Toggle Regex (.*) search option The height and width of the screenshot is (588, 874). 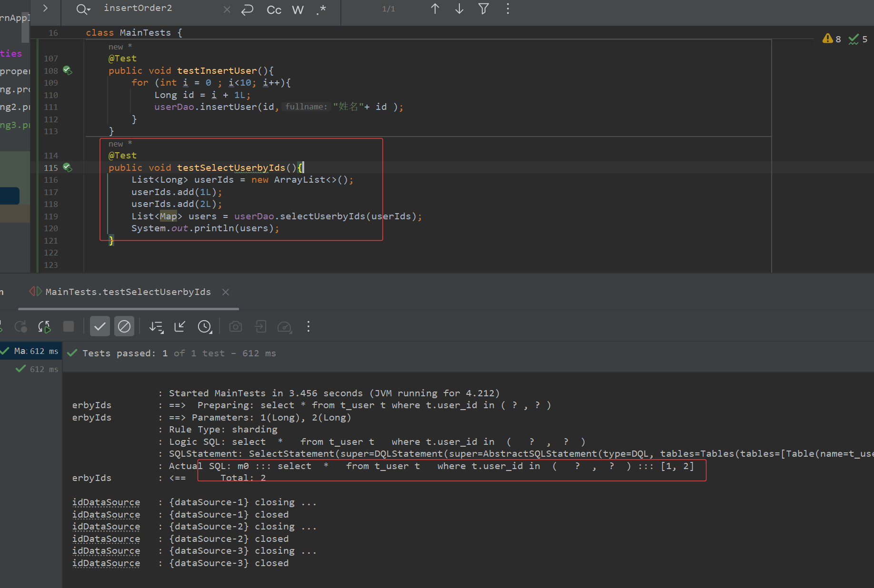tap(321, 10)
